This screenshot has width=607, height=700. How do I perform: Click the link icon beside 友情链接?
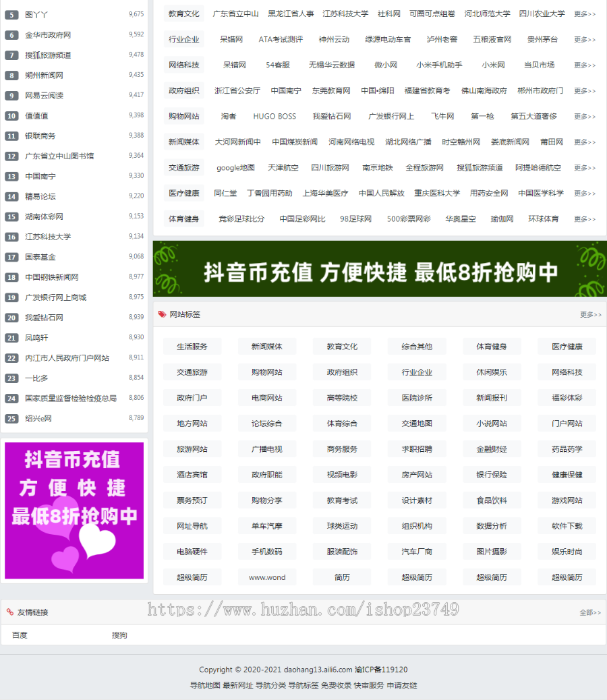pos(10,612)
